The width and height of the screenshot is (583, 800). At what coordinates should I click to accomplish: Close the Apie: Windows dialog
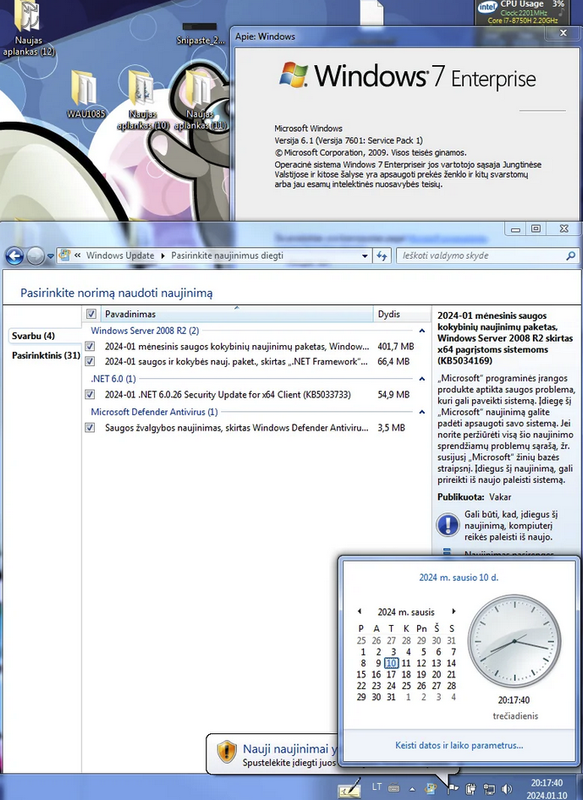tap(563, 33)
